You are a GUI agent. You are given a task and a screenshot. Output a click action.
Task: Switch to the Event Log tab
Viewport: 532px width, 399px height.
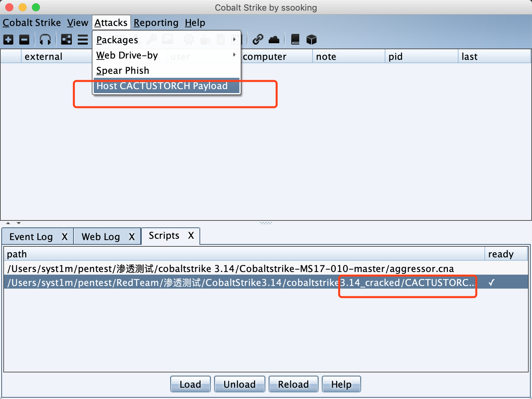(31, 237)
